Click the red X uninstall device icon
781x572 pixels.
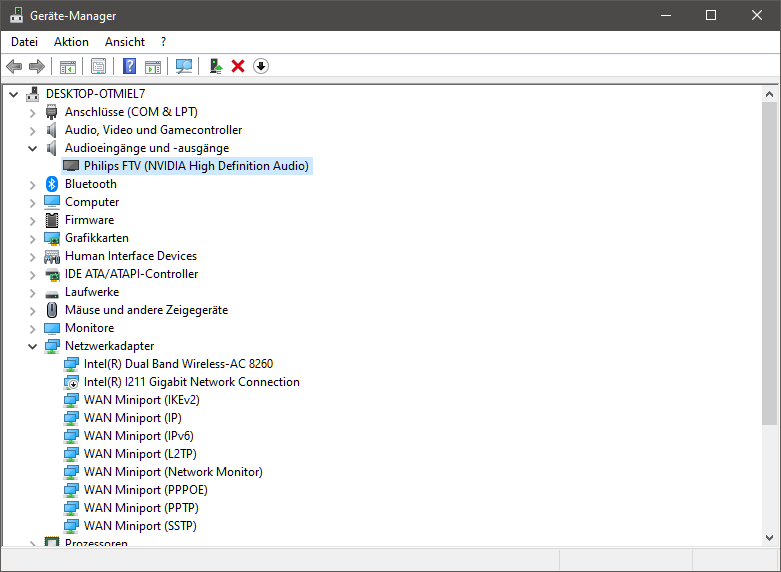pos(238,66)
